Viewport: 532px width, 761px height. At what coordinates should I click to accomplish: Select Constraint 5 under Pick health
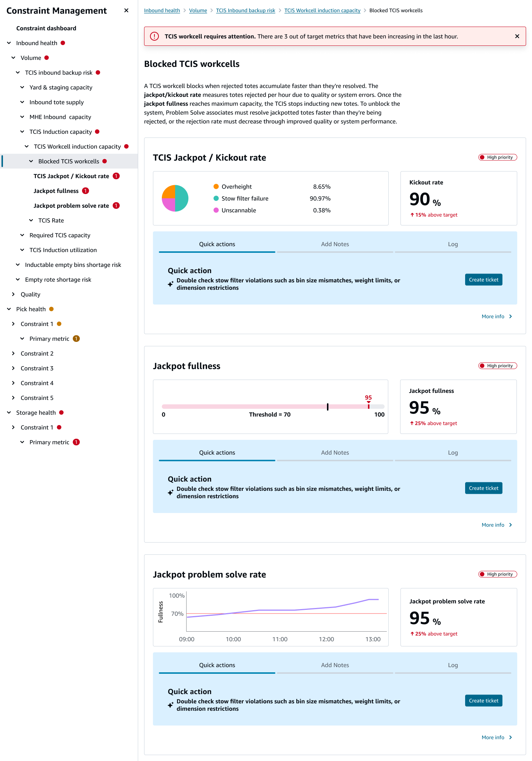tap(37, 398)
